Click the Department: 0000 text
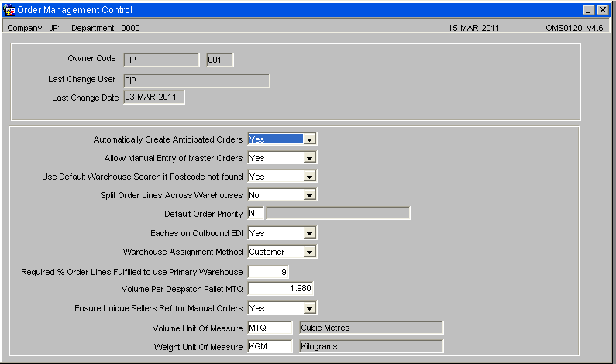The width and height of the screenshot is (616, 364). 105,28
